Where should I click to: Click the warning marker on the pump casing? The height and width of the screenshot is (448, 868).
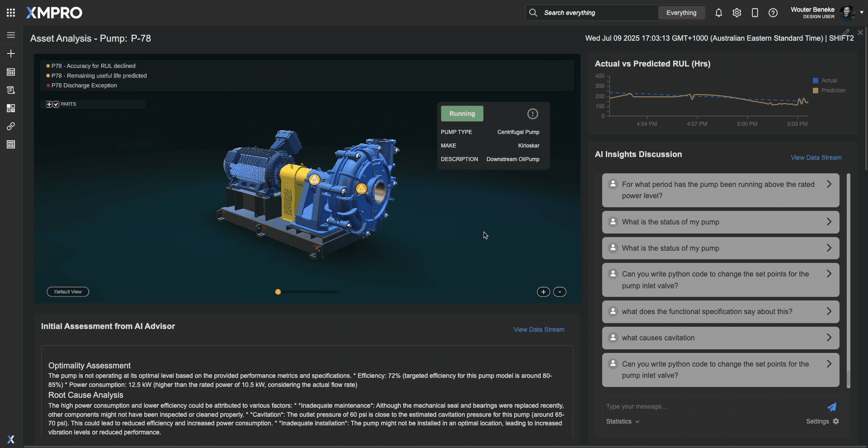361,189
